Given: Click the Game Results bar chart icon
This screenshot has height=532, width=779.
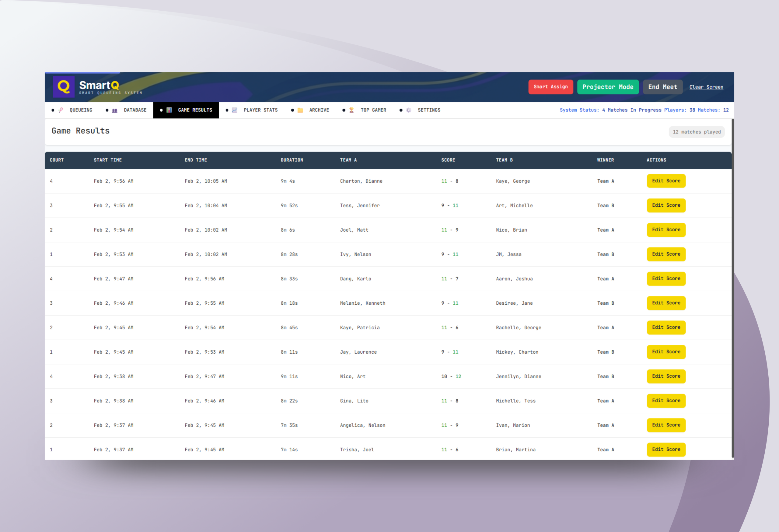Looking at the screenshot, I should click(169, 110).
